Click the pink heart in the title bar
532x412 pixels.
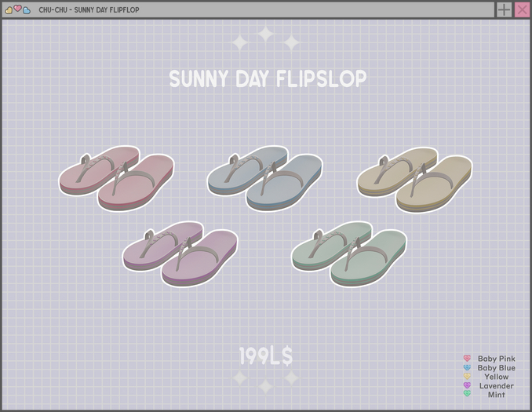[x=17, y=8]
